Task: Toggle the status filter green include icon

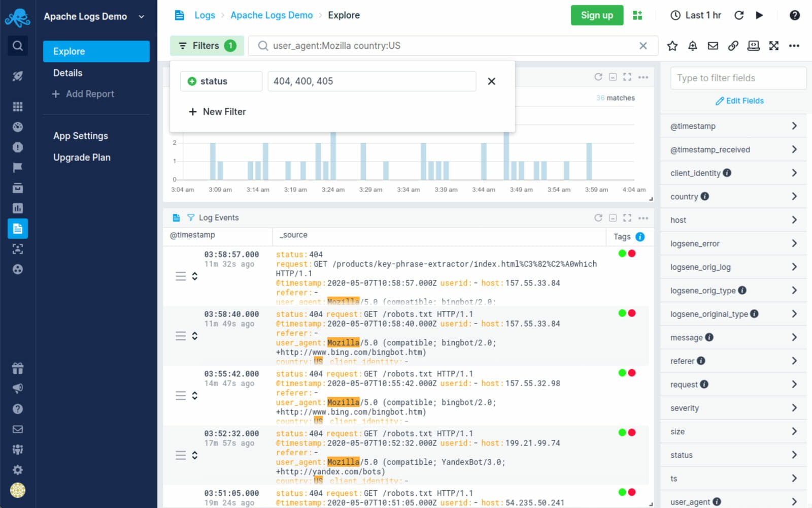Action: click(192, 81)
